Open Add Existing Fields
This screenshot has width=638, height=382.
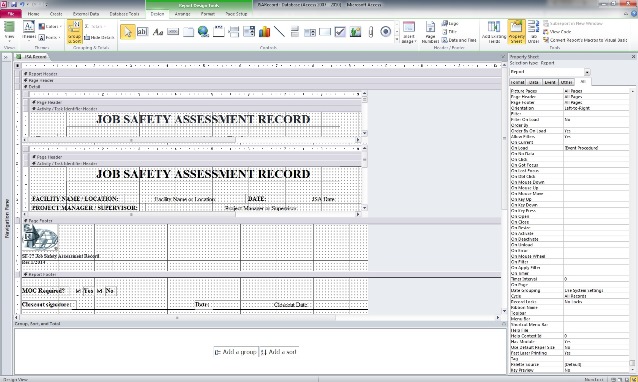coord(494,32)
